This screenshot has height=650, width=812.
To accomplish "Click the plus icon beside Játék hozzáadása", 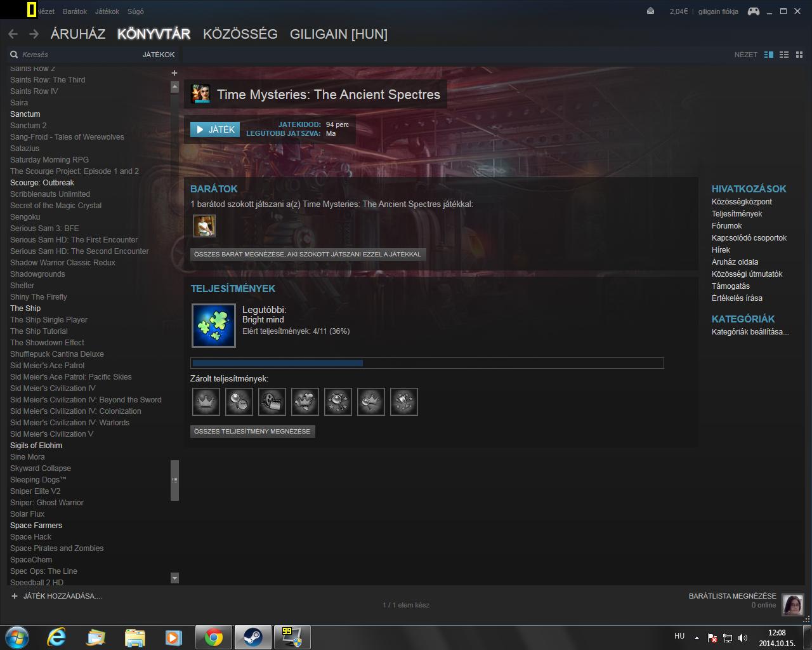I will coord(15,596).
